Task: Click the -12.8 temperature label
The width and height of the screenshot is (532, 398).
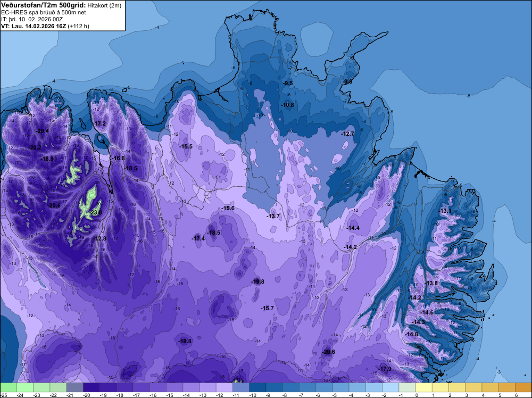Action: coord(100,238)
